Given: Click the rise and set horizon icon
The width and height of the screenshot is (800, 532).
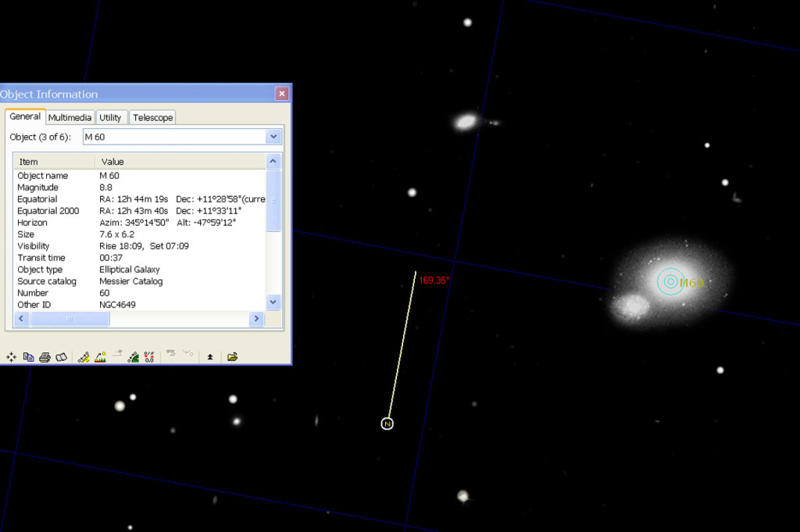Looking at the screenshot, I should 100,357.
